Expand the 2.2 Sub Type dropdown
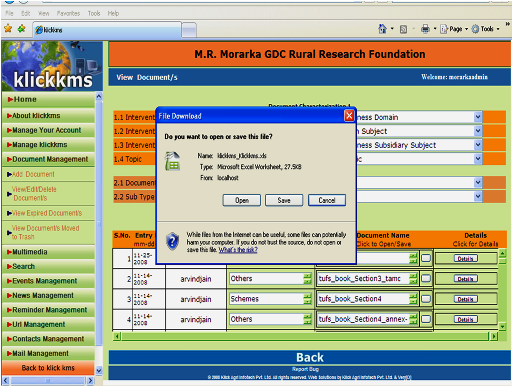This screenshot has height=386, width=512. coord(478,196)
